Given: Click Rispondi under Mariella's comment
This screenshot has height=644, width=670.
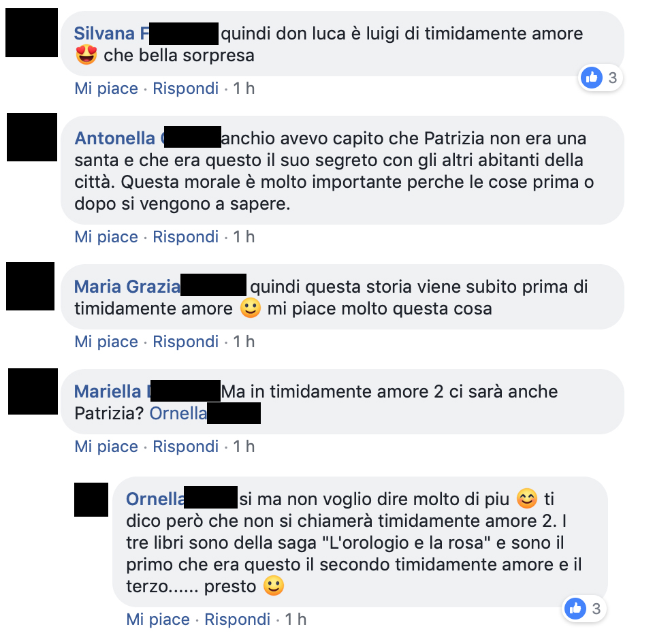Looking at the screenshot, I should click(x=185, y=446).
